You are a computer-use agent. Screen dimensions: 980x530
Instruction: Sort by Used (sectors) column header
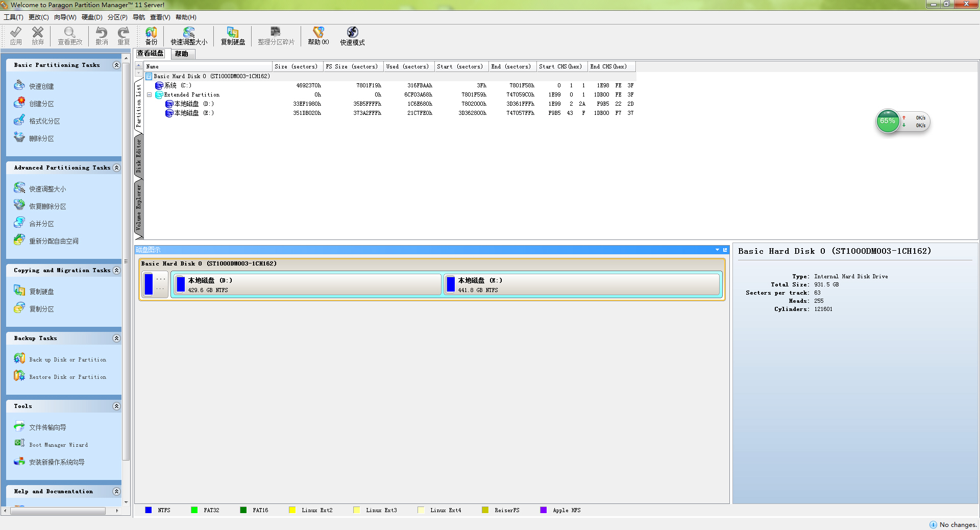409,66
